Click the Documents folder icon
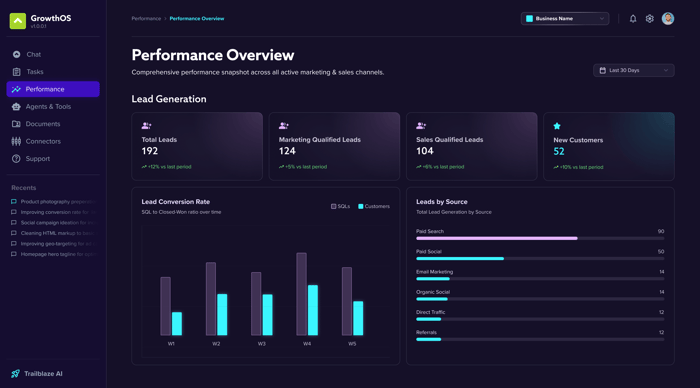Viewport: 700px width, 388px height. [x=17, y=124]
